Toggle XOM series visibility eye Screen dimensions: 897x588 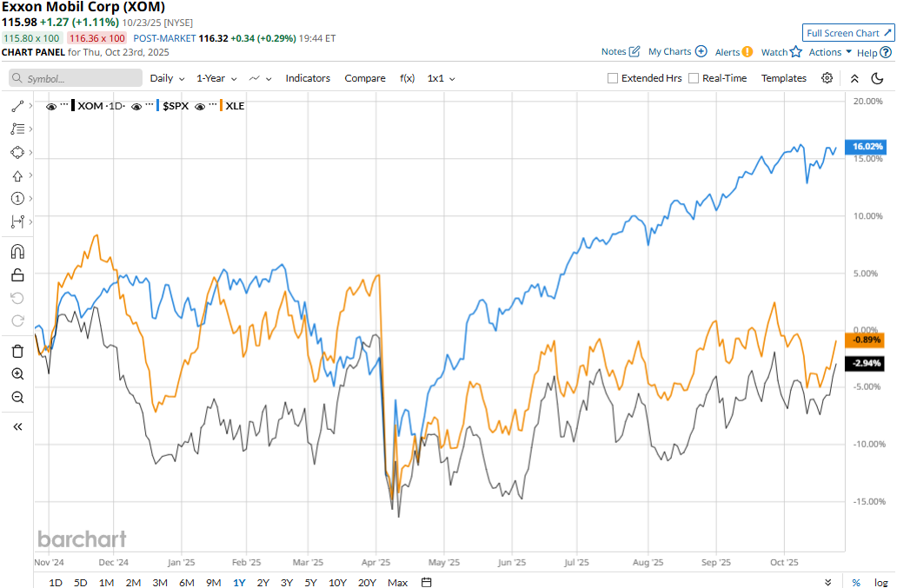tap(51, 106)
